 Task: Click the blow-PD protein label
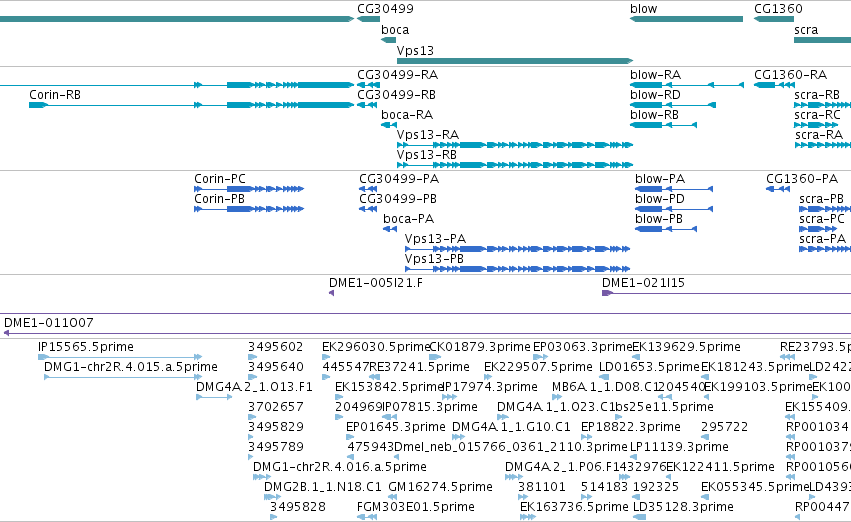(x=659, y=199)
